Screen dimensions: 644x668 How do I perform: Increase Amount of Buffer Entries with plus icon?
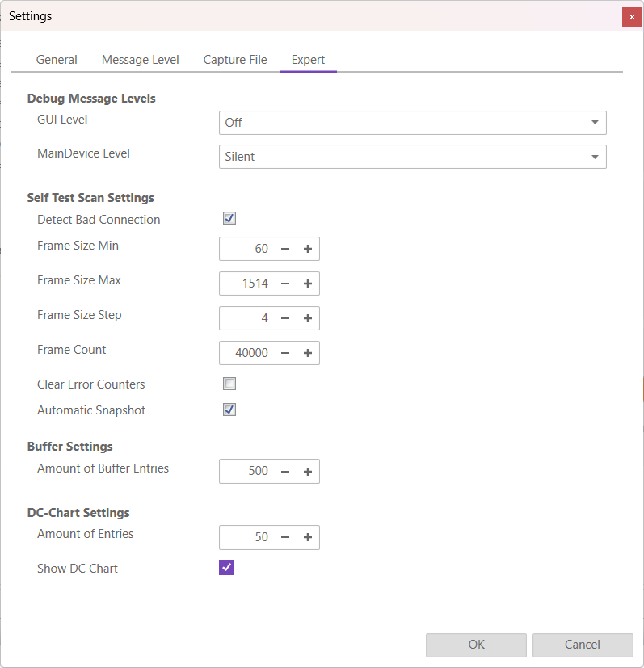click(x=308, y=471)
